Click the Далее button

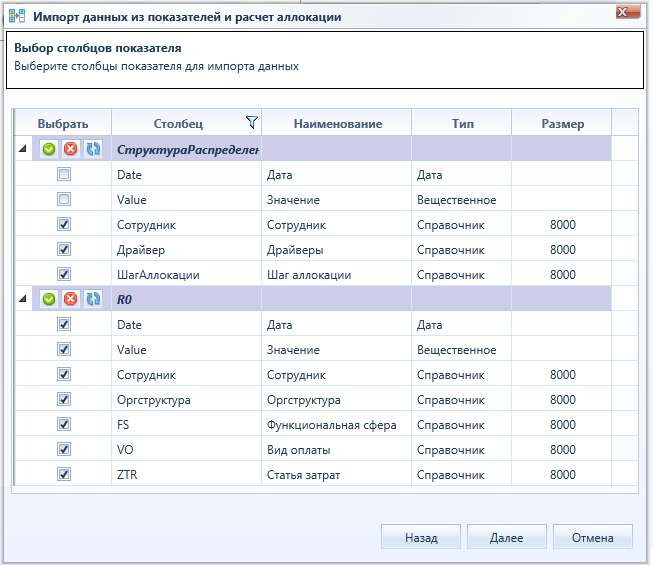(507, 537)
